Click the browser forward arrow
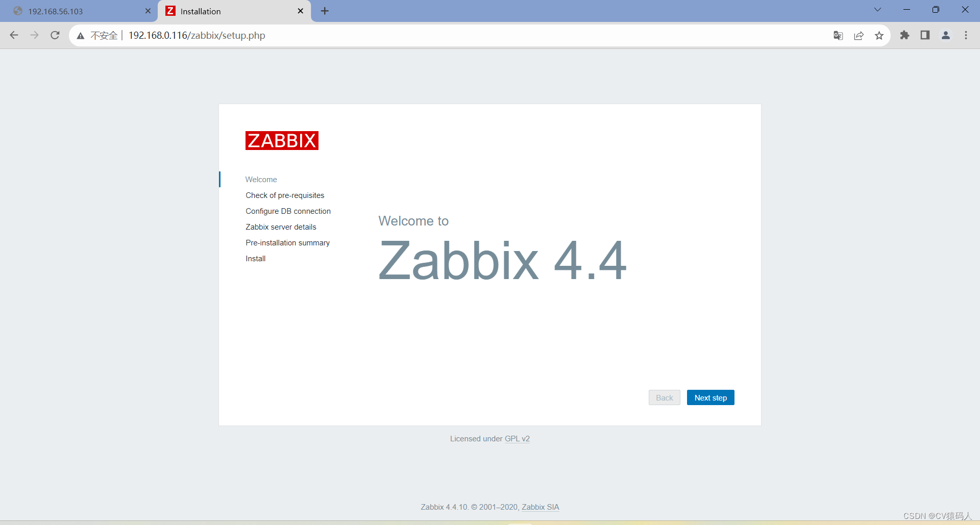980x525 pixels. click(x=35, y=35)
